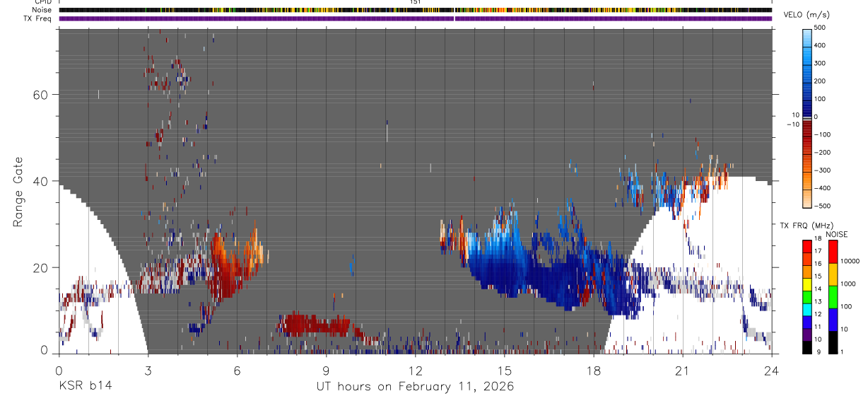The width and height of the screenshot is (868, 401).
Task: Click the '-10' ground scatter threshold label
Action: (792, 124)
